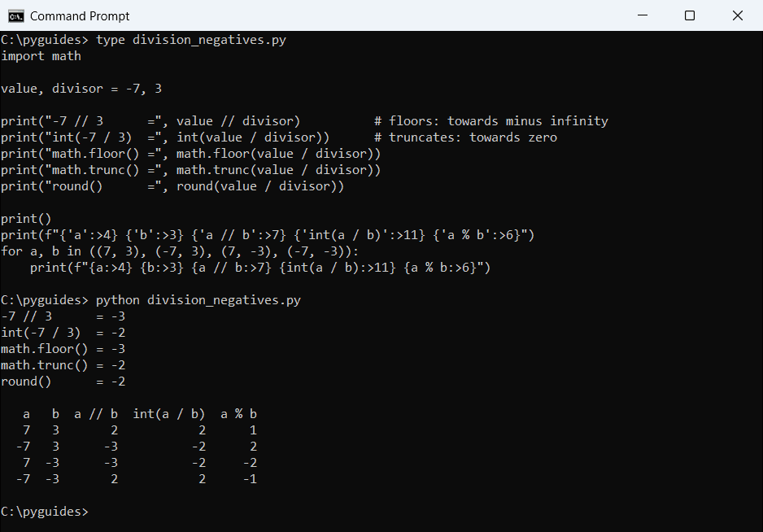Click the '# floors: towards minus infinity' comment
763x532 pixels.
(491, 121)
